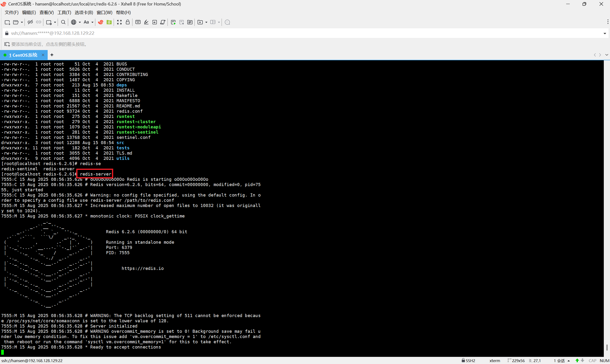Open the 工具(T) menu
Image resolution: width=610 pixels, height=364 pixels.
click(64, 13)
